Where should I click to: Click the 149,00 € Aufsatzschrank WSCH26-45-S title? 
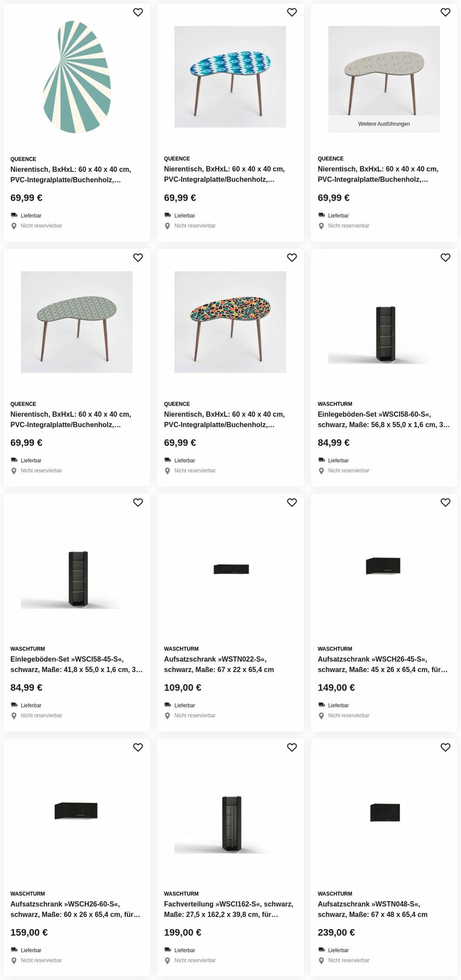tap(382, 664)
